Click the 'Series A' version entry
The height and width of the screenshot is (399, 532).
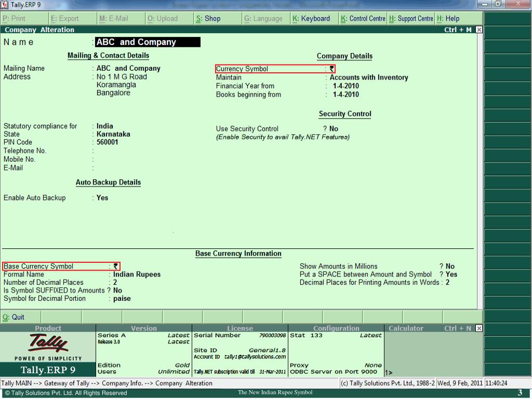coord(112,336)
